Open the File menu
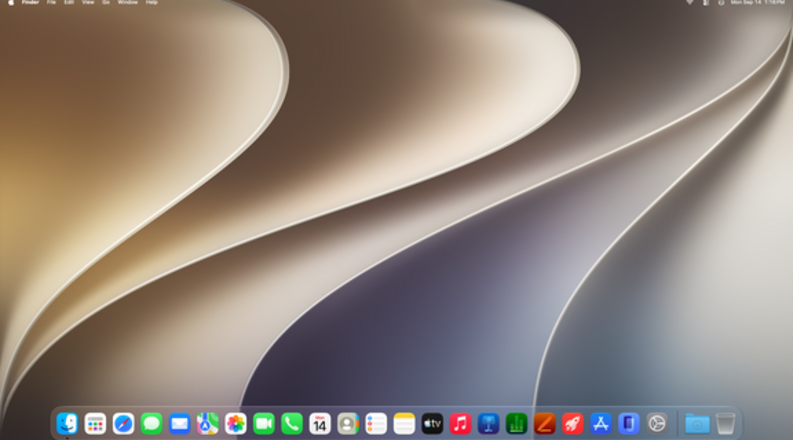Viewport: 793px width, 440px height. (x=51, y=3)
